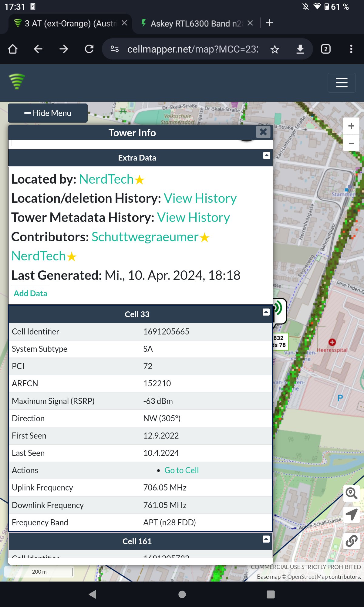Image resolution: width=364 pixels, height=607 pixels.
Task: Zoom in the map with plus
Action: pos(351,126)
